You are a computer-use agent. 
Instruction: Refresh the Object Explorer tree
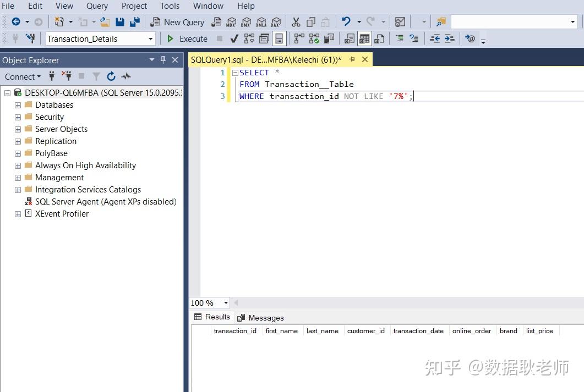click(112, 77)
